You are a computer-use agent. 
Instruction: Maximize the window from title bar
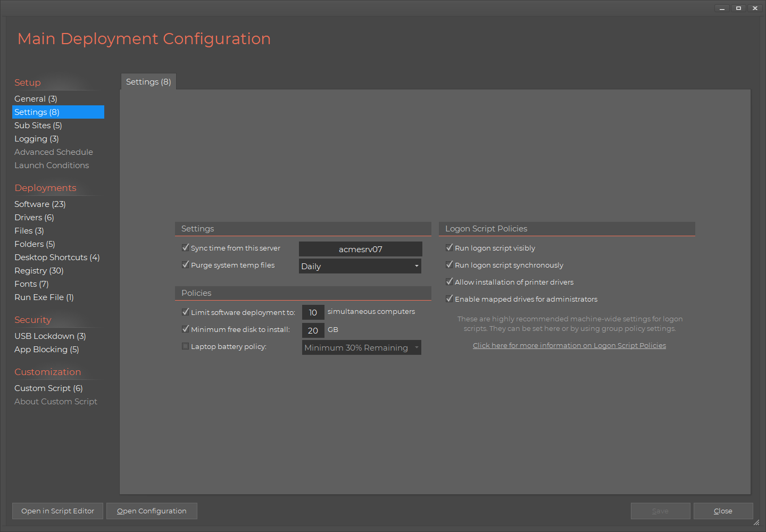pos(738,8)
